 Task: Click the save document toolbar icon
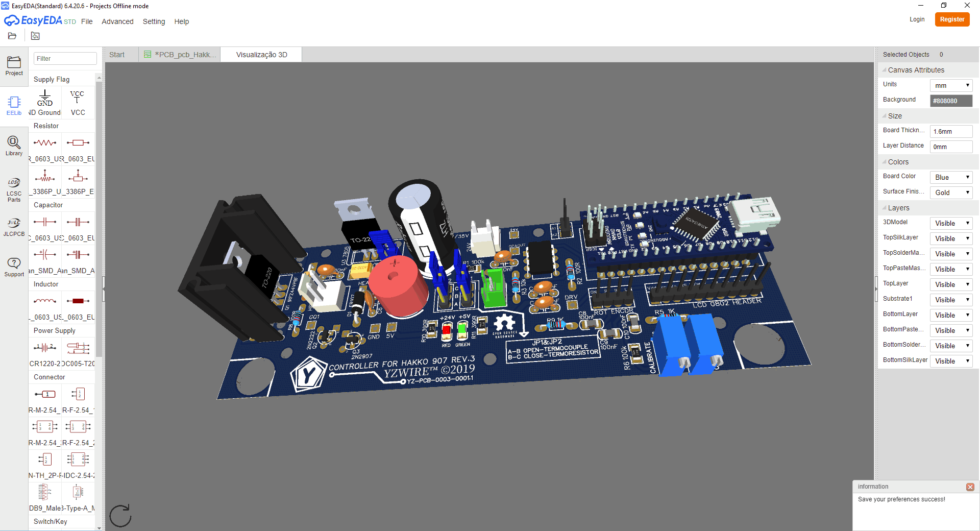click(x=35, y=36)
